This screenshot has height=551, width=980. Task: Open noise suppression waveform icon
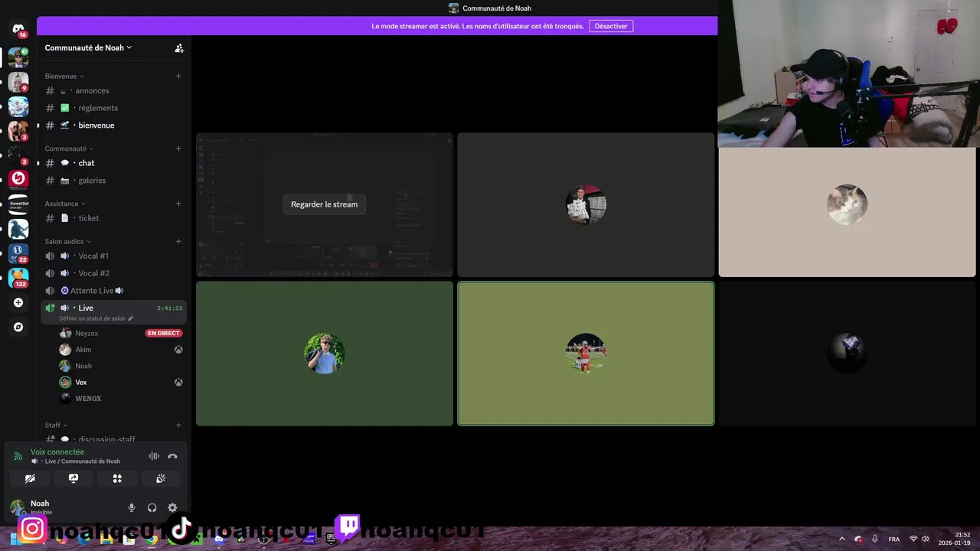[154, 456]
